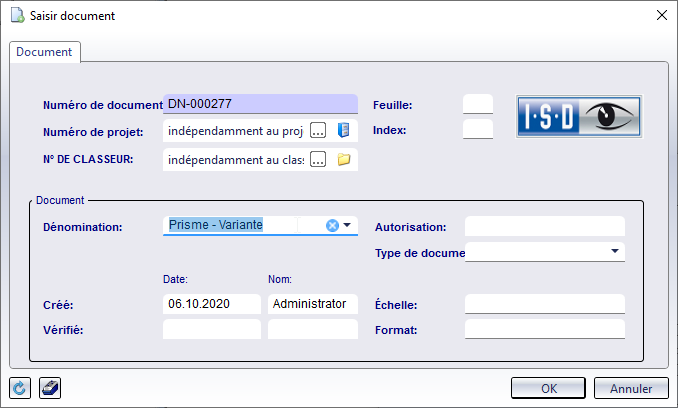
Task: Select the Document tab
Action: point(45,51)
